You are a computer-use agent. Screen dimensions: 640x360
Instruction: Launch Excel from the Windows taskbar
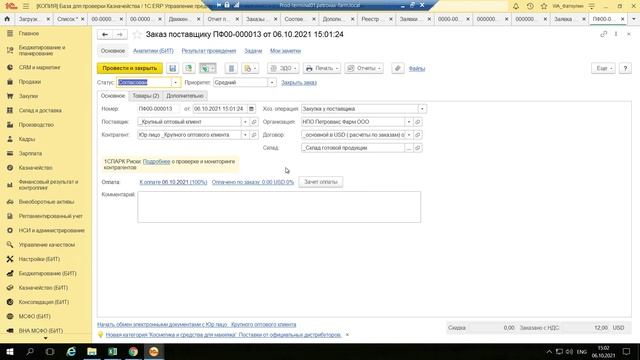pyautogui.click(x=113, y=351)
